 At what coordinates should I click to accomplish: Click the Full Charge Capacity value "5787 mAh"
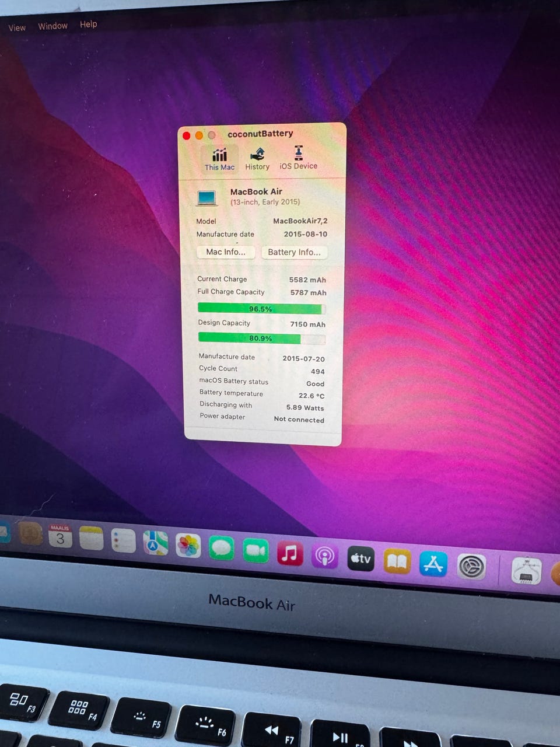tap(308, 293)
